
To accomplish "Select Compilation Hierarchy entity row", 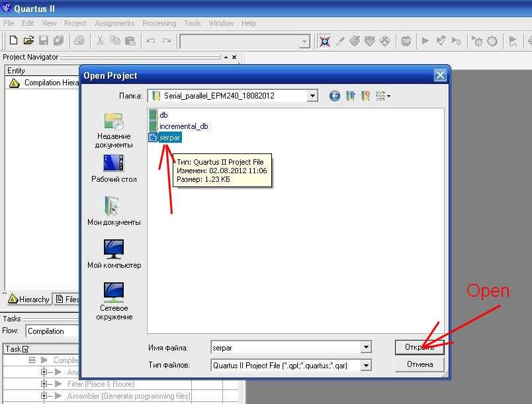I will coord(44,83).
